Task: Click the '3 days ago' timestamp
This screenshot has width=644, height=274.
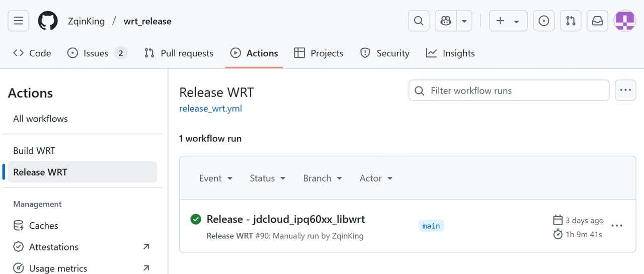Action: pos(584,220)
